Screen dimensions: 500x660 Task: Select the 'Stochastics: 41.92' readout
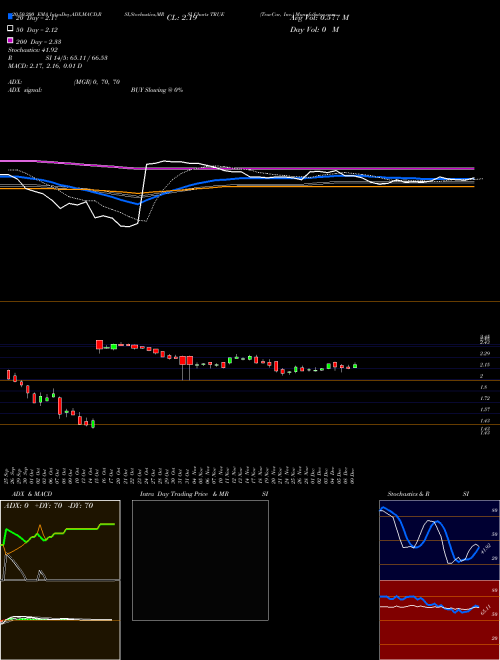(x=33, y=50)
